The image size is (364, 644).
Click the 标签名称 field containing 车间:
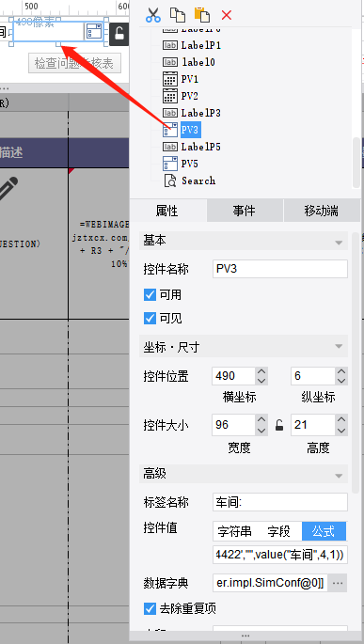point(280,502)
